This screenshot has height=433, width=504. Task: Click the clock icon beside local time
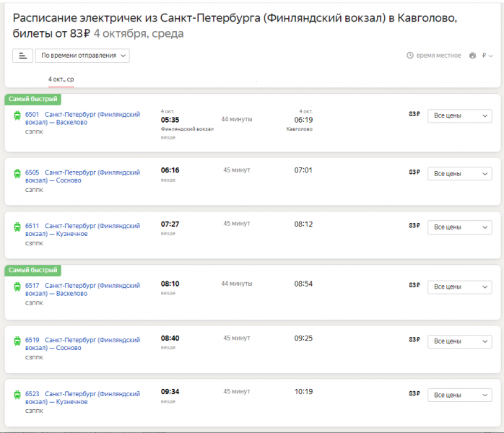410,56
